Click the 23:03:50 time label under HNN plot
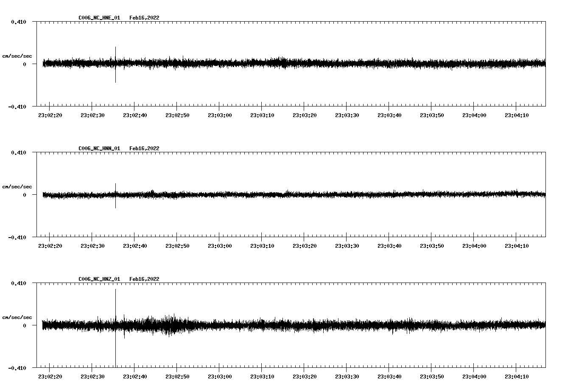 coord(432,246)
